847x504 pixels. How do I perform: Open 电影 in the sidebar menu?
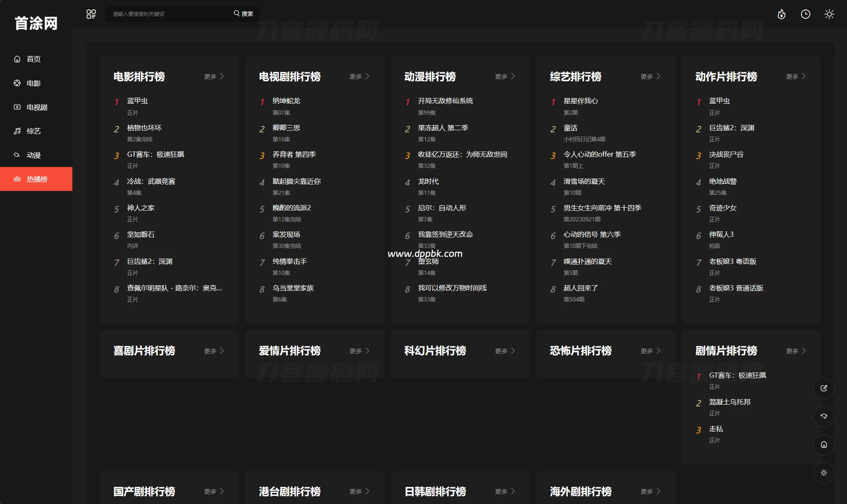click(36, 83)
